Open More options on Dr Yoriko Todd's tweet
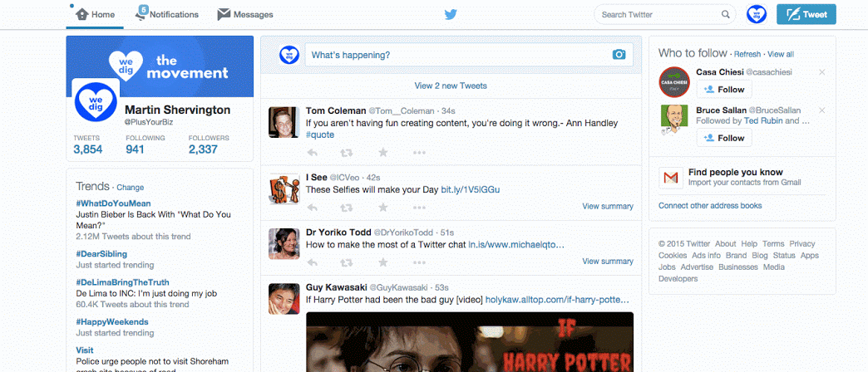The width and height of the screenshot is (868, 372). coord(419,263)
